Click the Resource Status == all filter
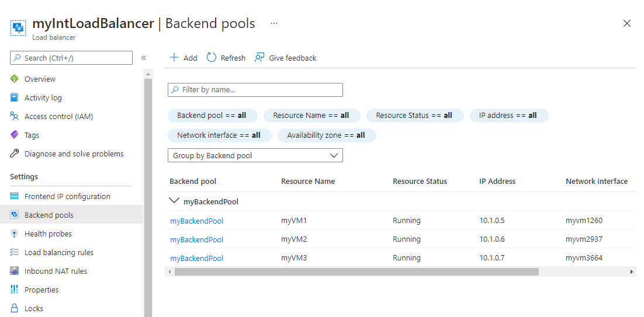Screen dimensions: 644x317 (x=414, y=116)
